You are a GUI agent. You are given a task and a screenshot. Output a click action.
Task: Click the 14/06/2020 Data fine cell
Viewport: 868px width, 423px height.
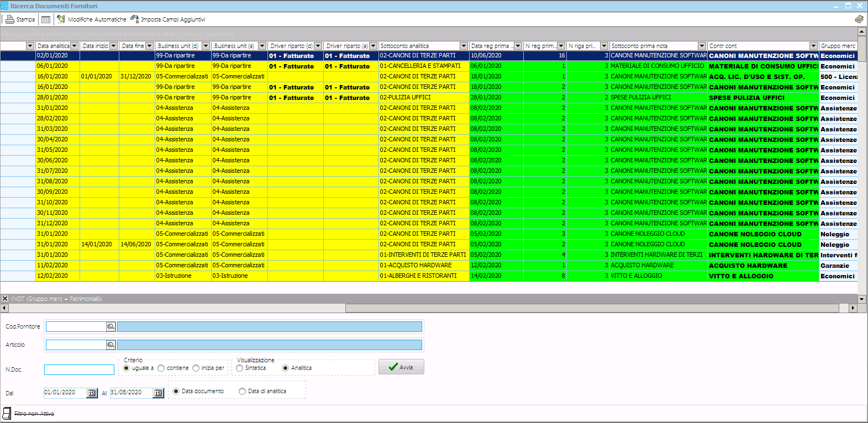[x=136, y=245]
